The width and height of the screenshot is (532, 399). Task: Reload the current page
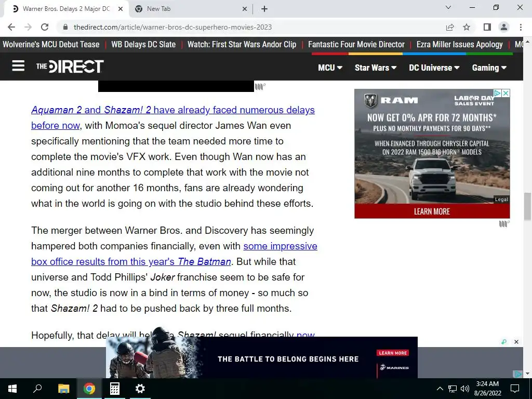pos(45,27)
